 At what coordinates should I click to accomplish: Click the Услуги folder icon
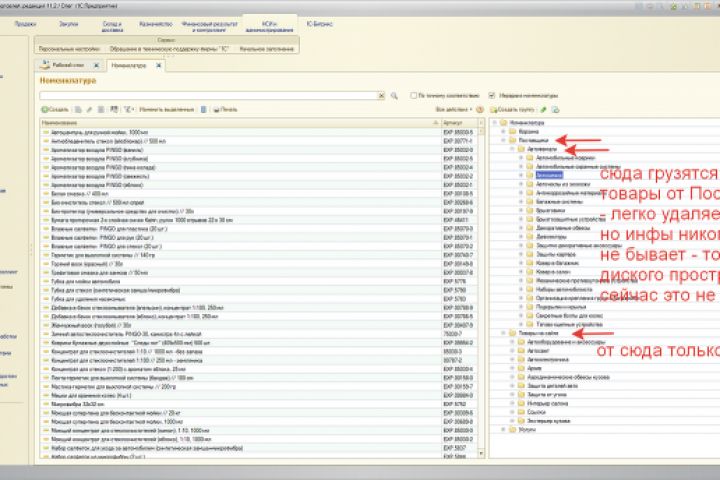click(513, 429)
